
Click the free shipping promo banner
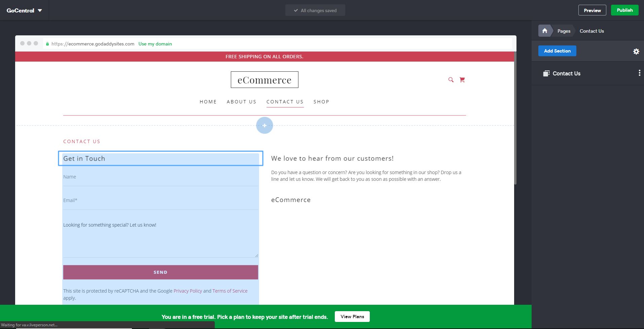pos(264,57)
